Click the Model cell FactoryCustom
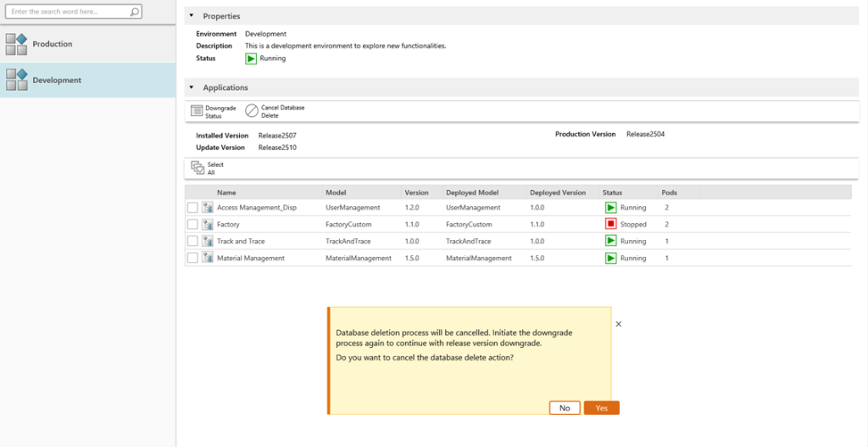Screen dimensions: 868x447 [x=348, y=224]
